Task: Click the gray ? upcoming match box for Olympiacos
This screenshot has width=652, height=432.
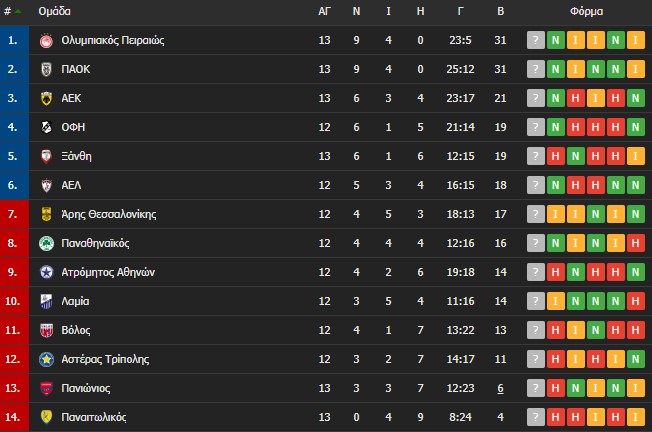Action: tap(536, 40)
